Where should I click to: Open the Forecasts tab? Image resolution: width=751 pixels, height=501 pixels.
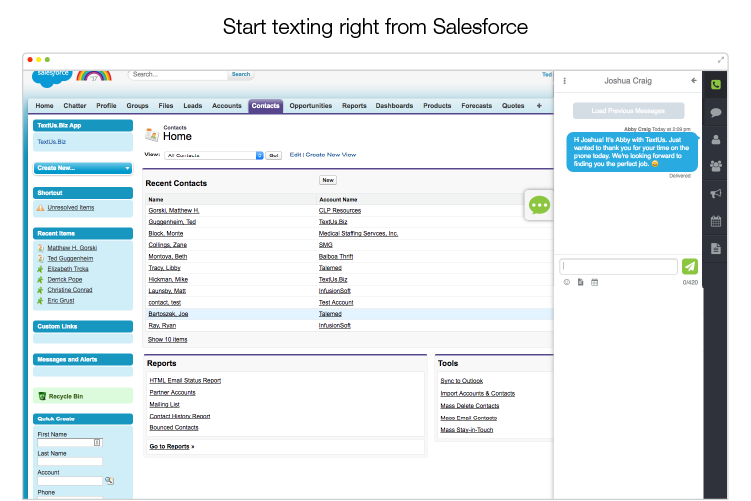tap(477, 105)
